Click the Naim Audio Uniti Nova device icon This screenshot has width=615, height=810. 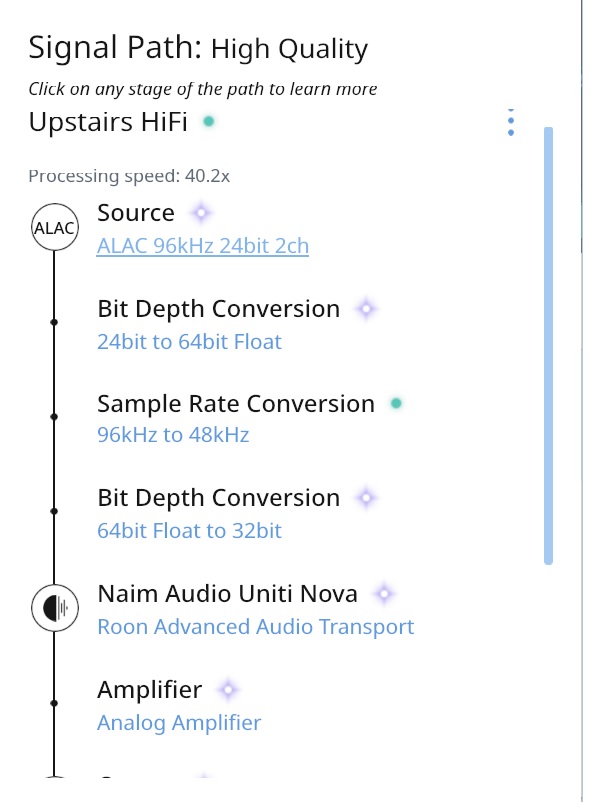tap(55, 608)
